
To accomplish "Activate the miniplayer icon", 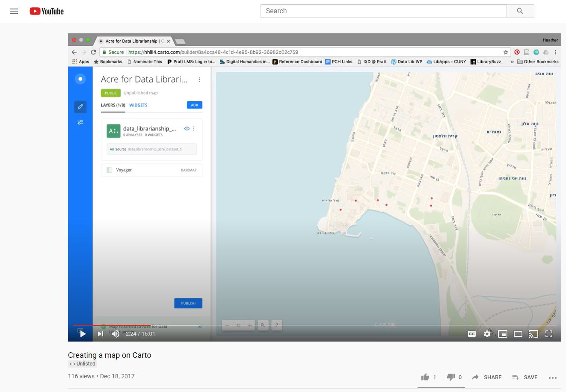I will (x=502, y=333).
